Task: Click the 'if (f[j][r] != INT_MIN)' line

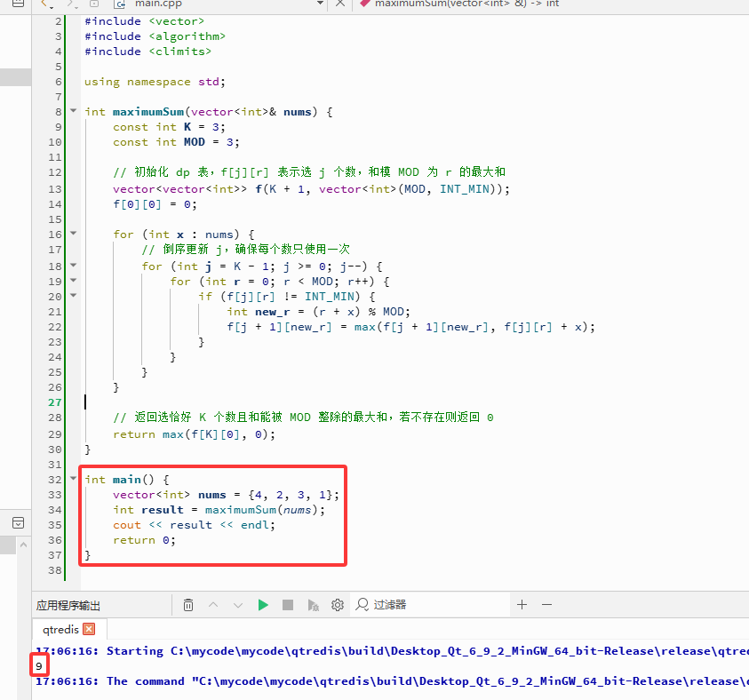Action: (x=287, y=297)
